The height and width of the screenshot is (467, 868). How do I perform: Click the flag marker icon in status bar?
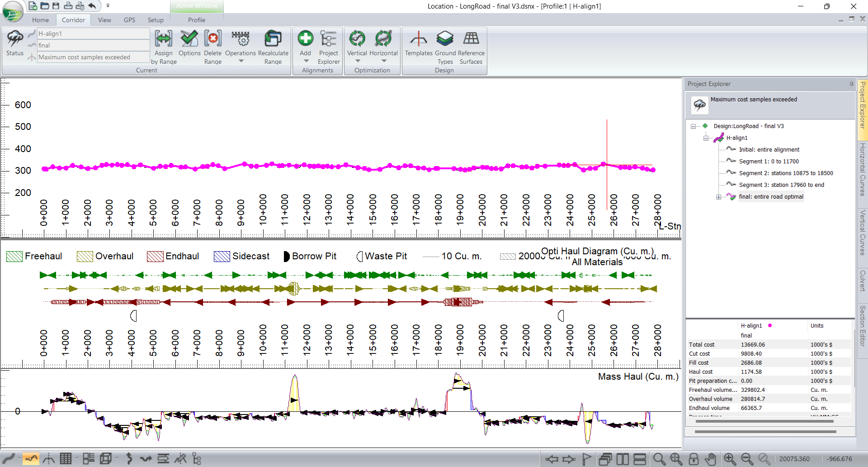586,459
